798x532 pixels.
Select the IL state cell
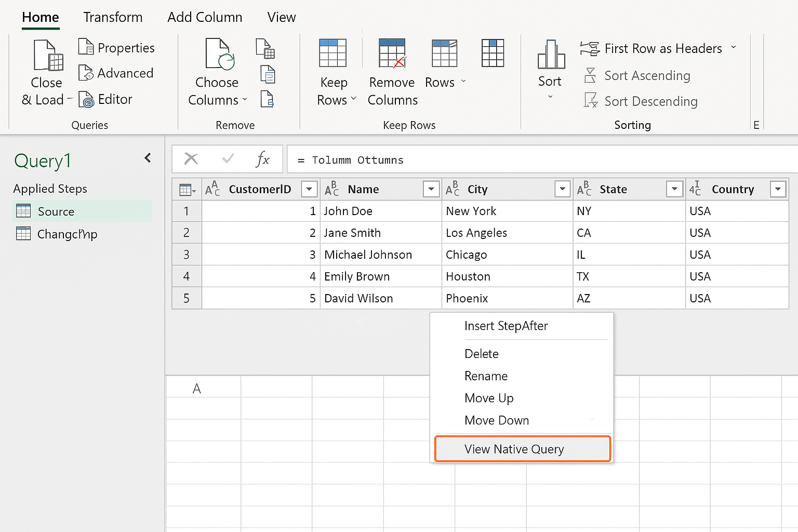pyautogui.click(x=629, y=255)
